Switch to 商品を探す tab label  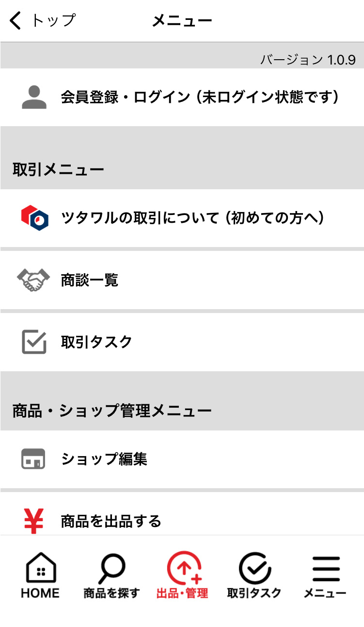[111, 593]
